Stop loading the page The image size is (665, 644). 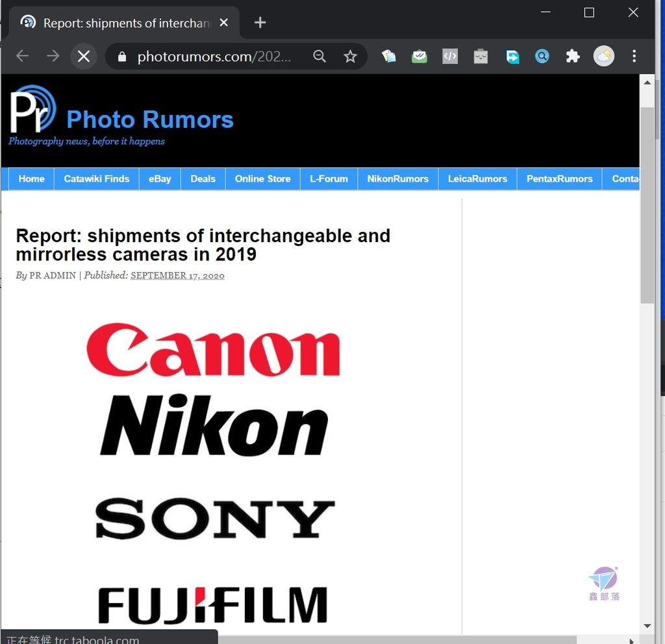pyautogui.click(x=84, y=56)
